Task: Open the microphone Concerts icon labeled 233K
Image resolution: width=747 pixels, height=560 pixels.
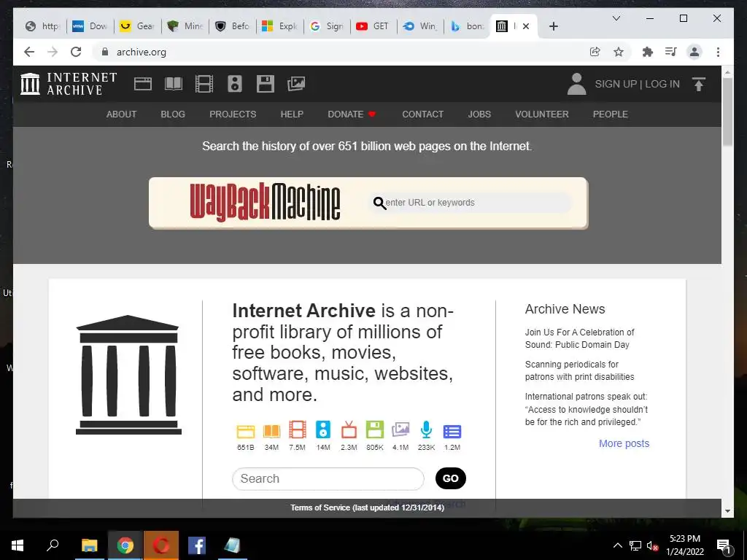Action: coord(426,429)
